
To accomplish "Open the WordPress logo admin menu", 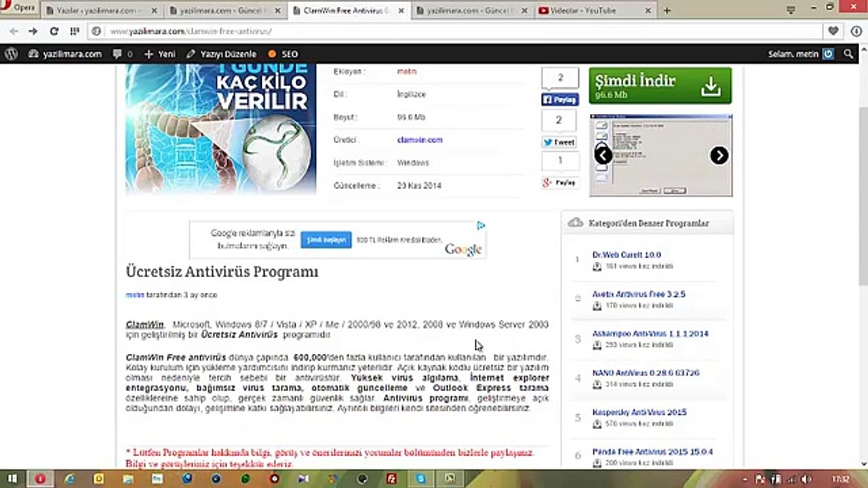I will 11,54.
